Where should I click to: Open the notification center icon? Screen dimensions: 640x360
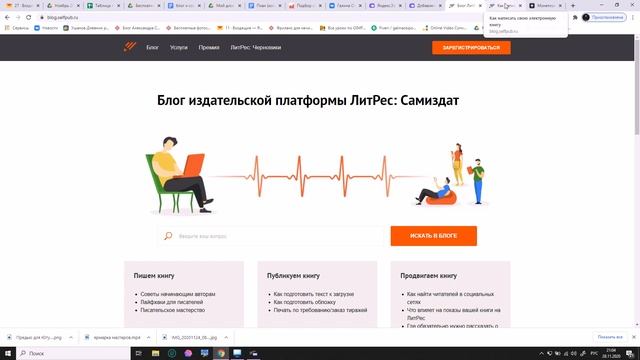(x=630, y=353)
